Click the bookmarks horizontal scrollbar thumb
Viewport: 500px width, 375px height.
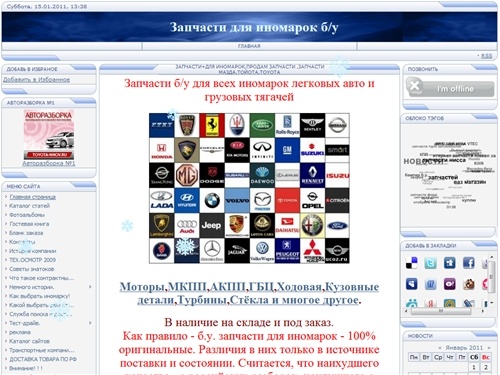pos(441,311)
